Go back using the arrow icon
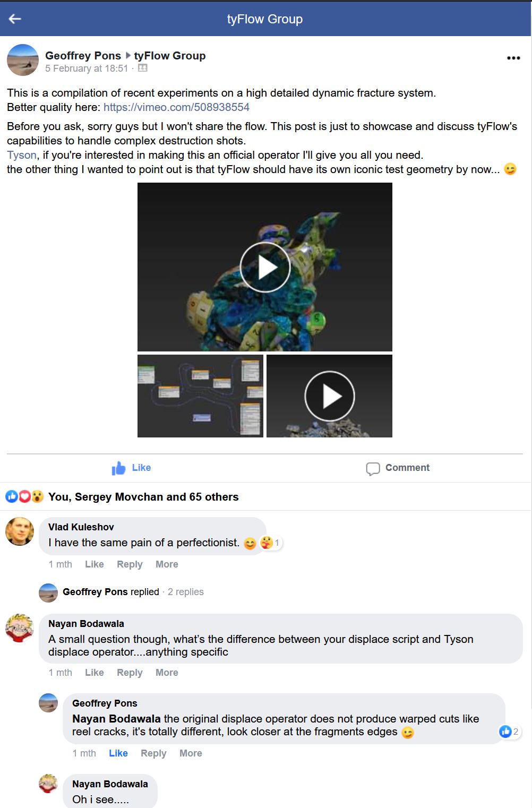This screenshot has width=532, height=808. point(15,19)
